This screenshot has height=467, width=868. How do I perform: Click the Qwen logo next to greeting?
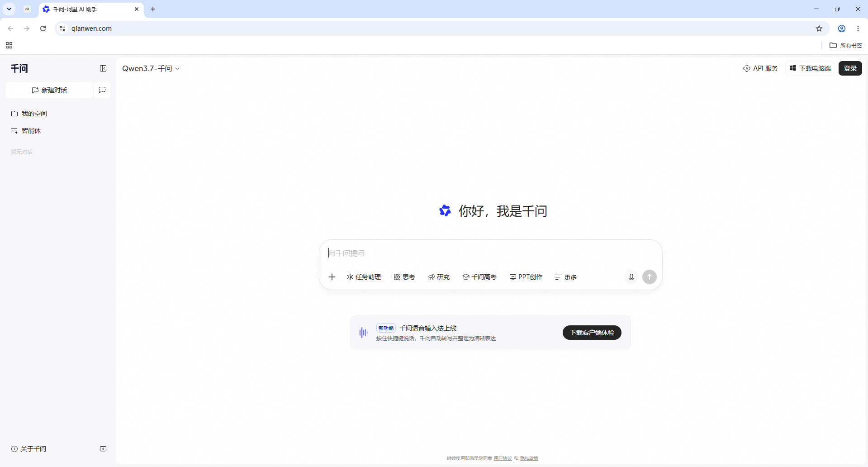(x=445, y=210)
